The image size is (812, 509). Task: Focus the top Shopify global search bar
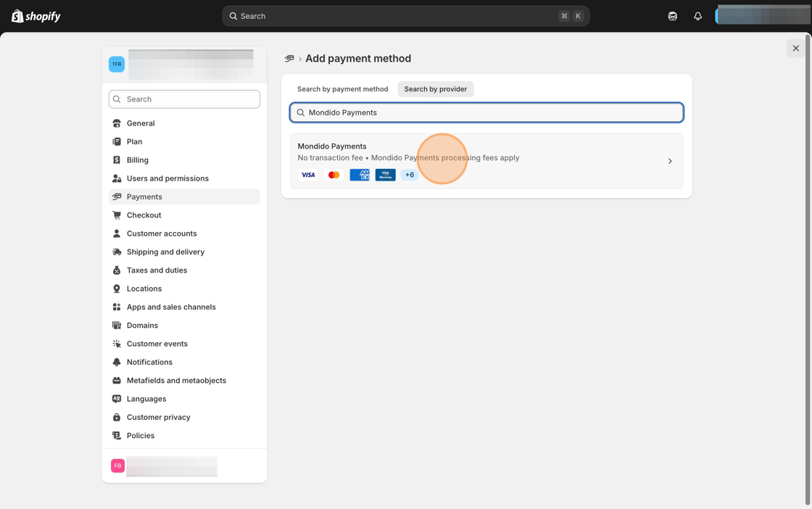coord(405,16)
